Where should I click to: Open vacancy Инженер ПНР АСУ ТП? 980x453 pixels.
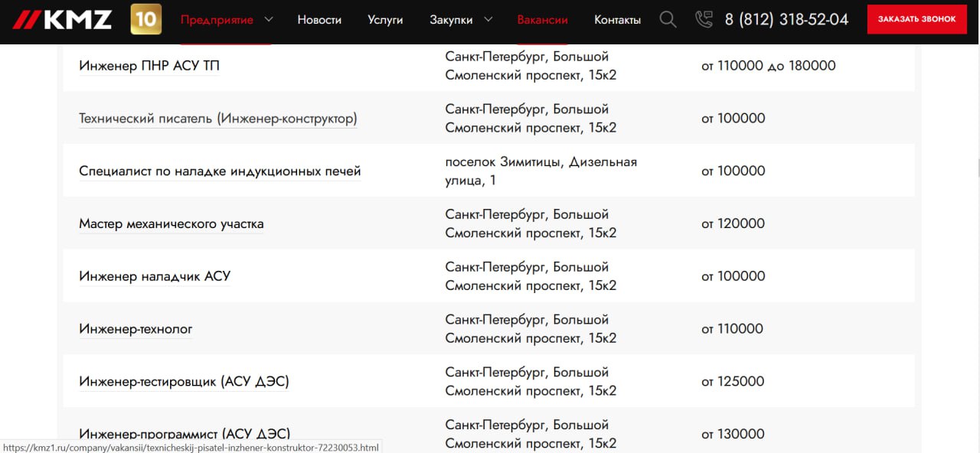[149, 66]
